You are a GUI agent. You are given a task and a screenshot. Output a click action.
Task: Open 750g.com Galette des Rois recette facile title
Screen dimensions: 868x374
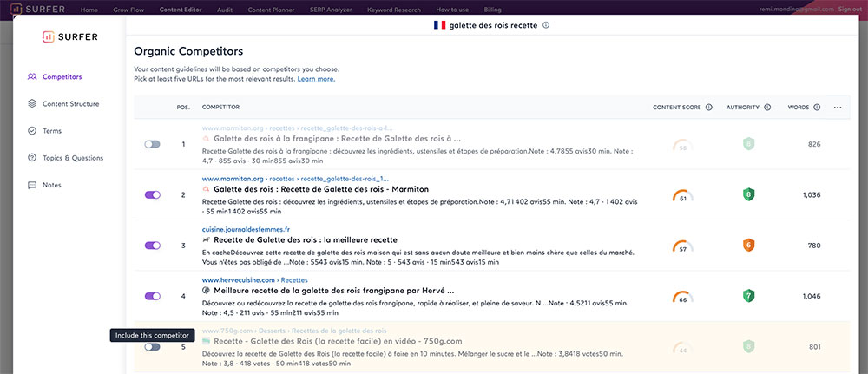(x=338, y=341)
